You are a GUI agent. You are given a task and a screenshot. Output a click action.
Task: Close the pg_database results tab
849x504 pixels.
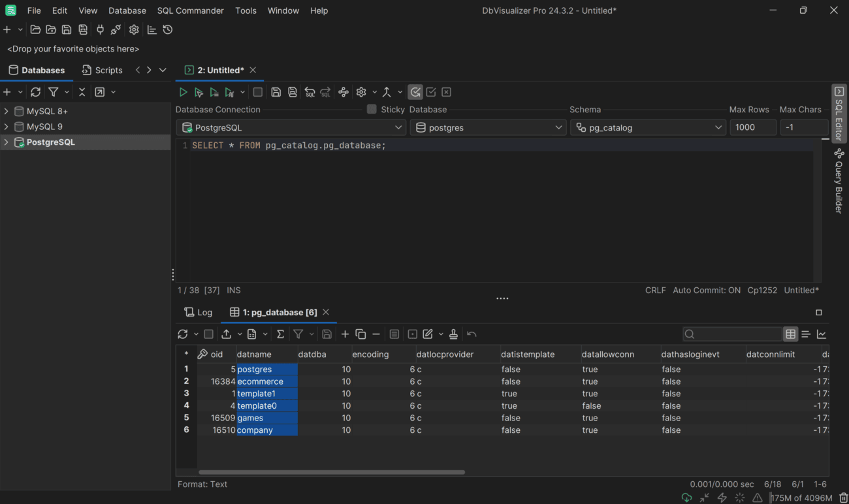326,312
